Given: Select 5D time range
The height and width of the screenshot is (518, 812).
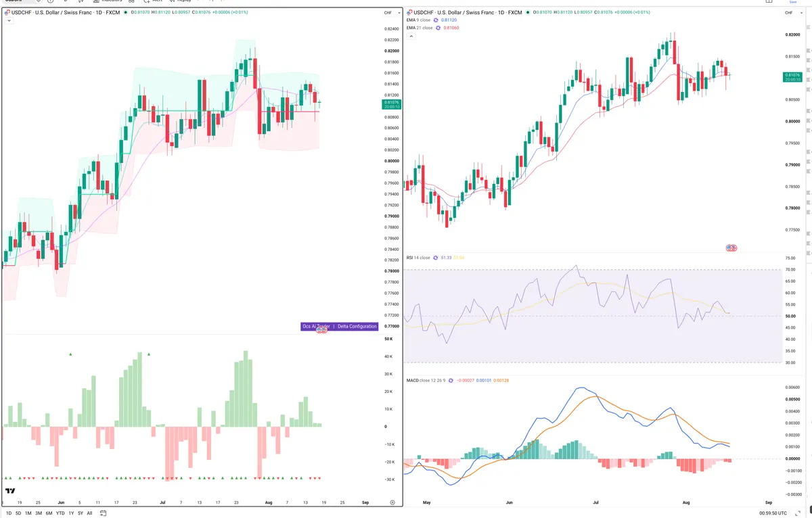Looking at the screenshot, I should pyautogui.click(x=18, y=513).
